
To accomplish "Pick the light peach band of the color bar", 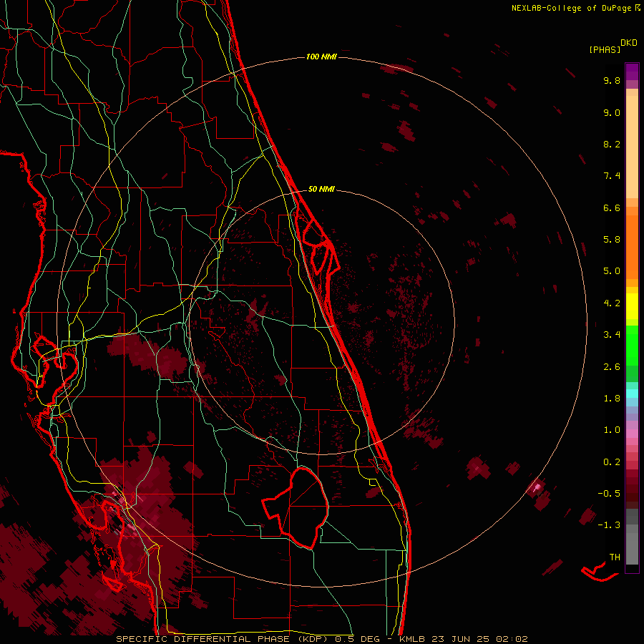I will point(632,147).
